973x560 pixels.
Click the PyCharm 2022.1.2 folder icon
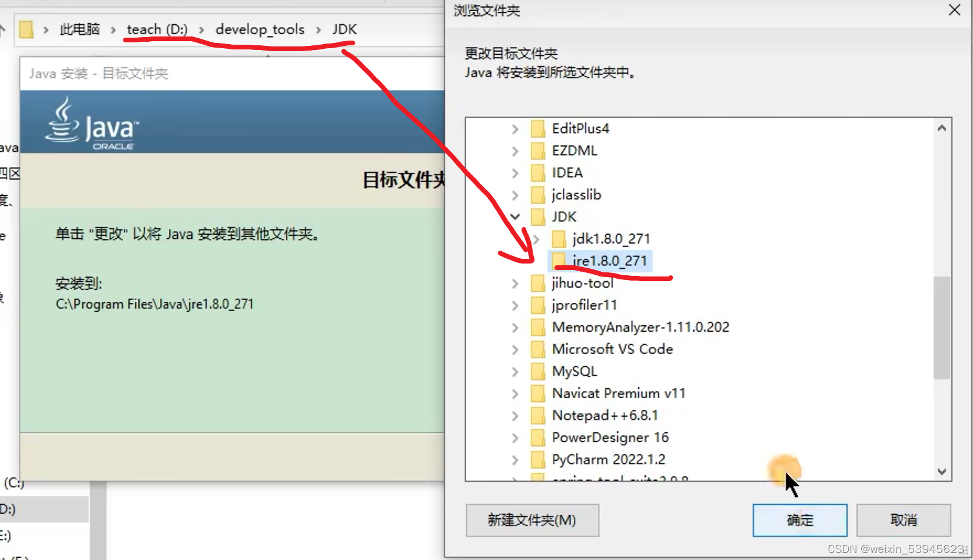point(537,459)
